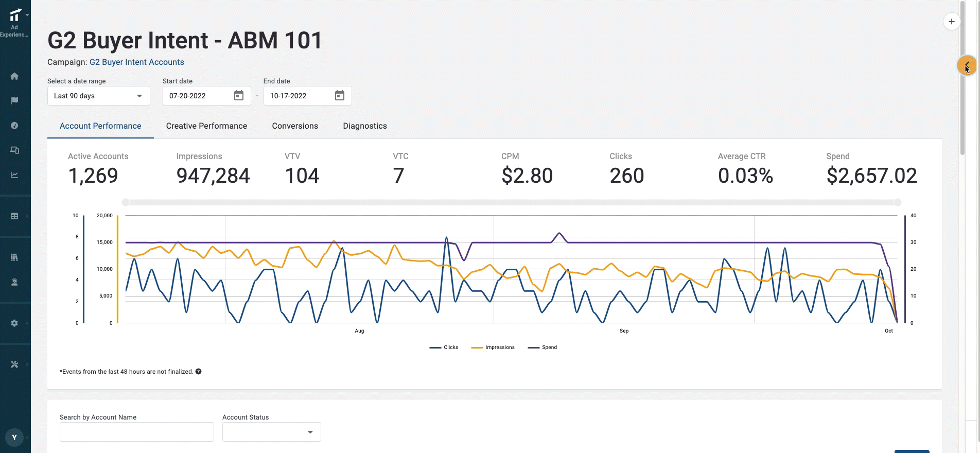
Task: Click the help icon beside events note
Action: [199, 372]
